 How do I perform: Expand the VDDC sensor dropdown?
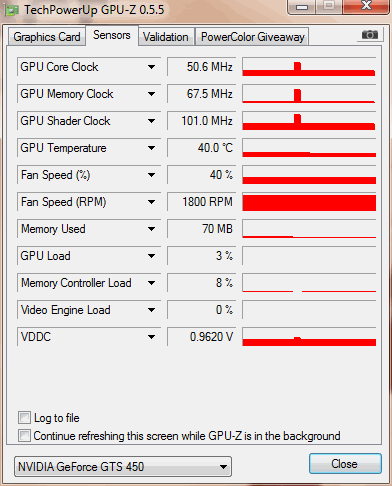tap(151, 337)
